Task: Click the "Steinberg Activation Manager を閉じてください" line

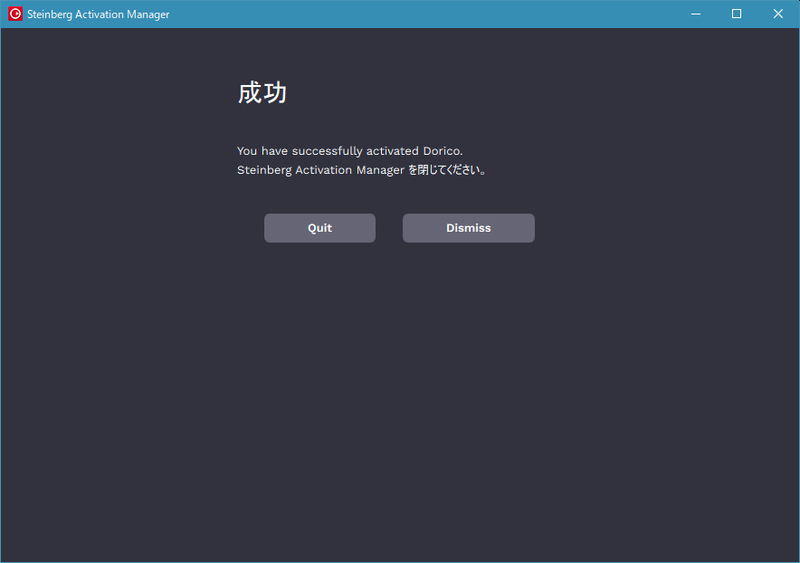Action: tap(361, 170)
